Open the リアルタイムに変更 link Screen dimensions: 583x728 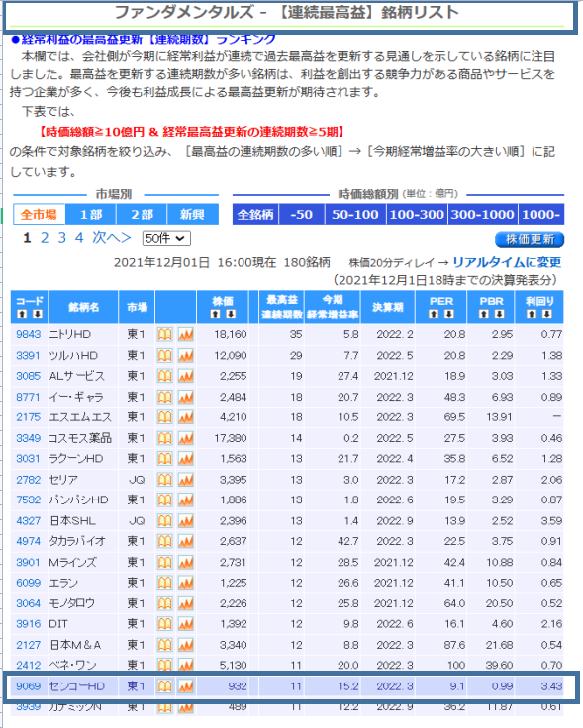pos(507,262)
